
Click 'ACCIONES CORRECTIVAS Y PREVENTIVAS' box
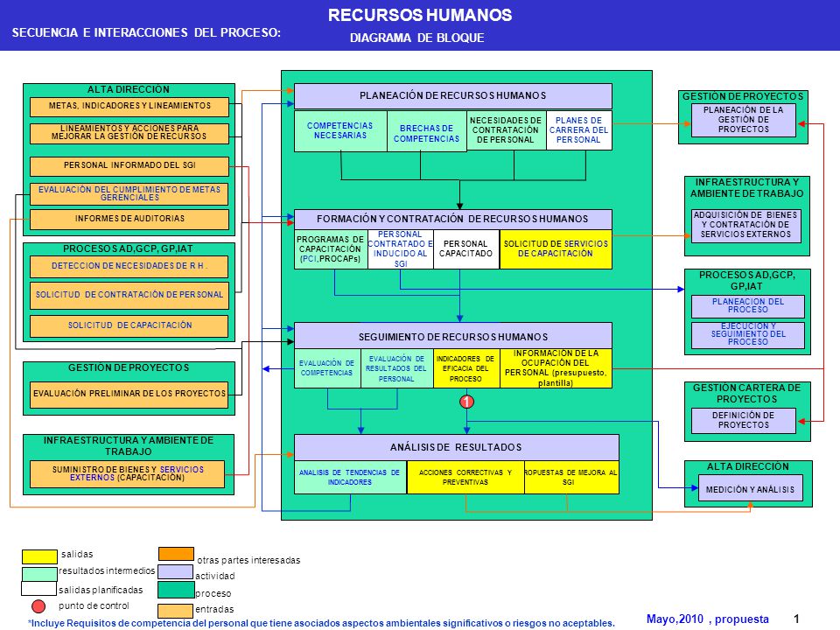coord(465,478)
